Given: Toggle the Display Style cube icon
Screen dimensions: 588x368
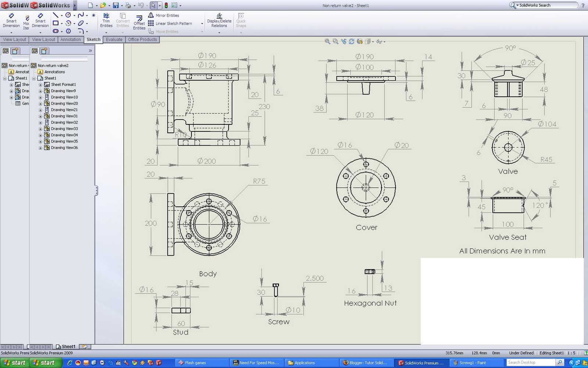Looking at the screenshot, I should [x=369, y=42].
